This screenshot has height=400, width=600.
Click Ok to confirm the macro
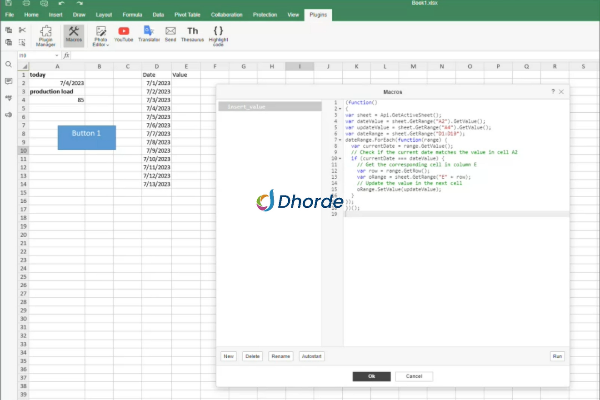pos(371,376)
